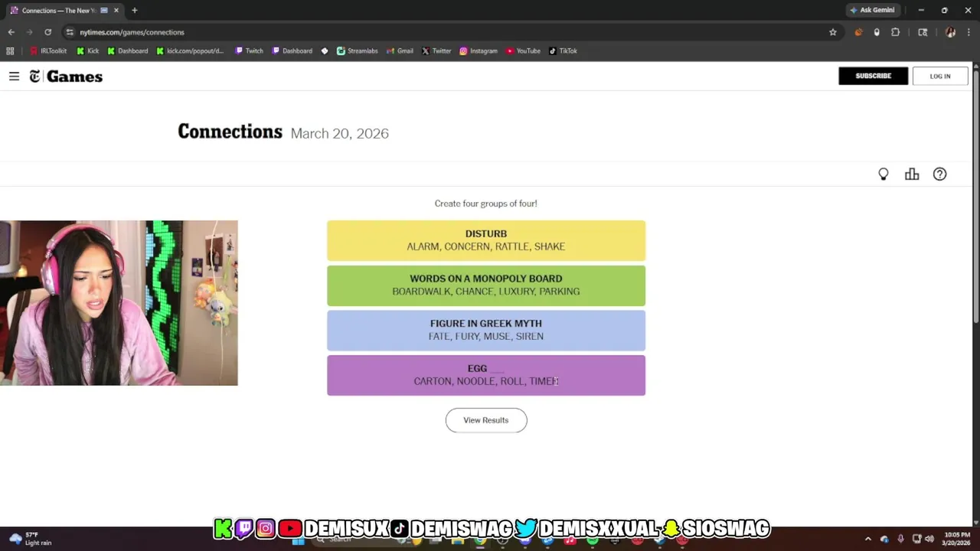980x551 pixels.
Task: Mute the Connections tab via its media icon
Action: pos(104,11)
